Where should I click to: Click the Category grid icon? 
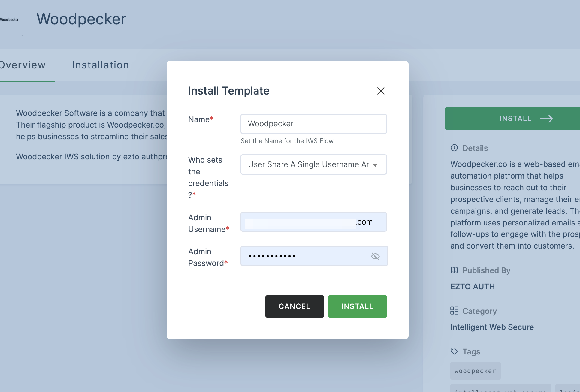454,311
